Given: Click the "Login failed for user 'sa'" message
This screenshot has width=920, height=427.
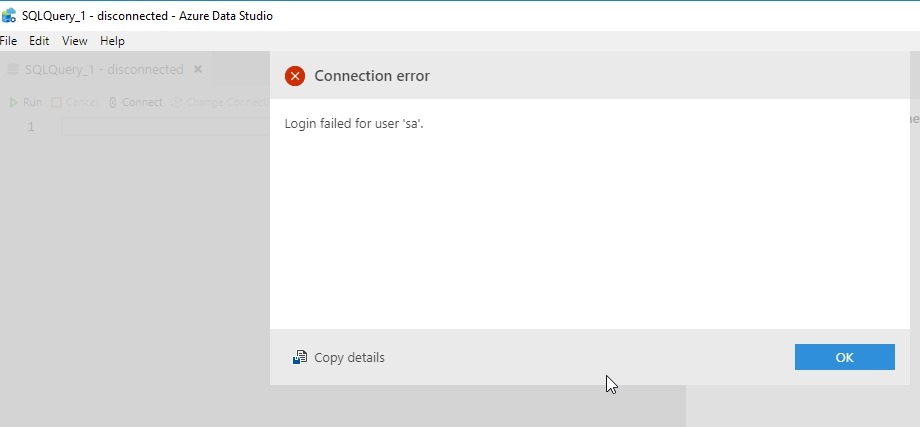Looking at the screenshot, I should pos(354,123).
